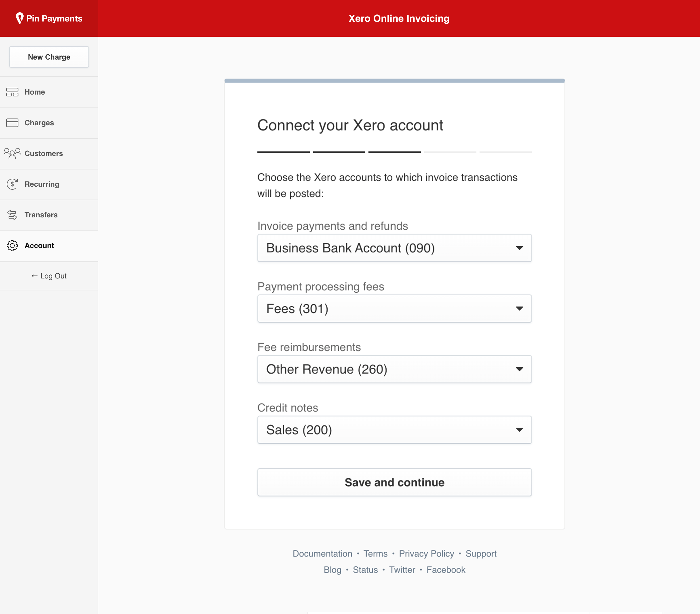Click the Account settings gear icon

pos(11,245)
